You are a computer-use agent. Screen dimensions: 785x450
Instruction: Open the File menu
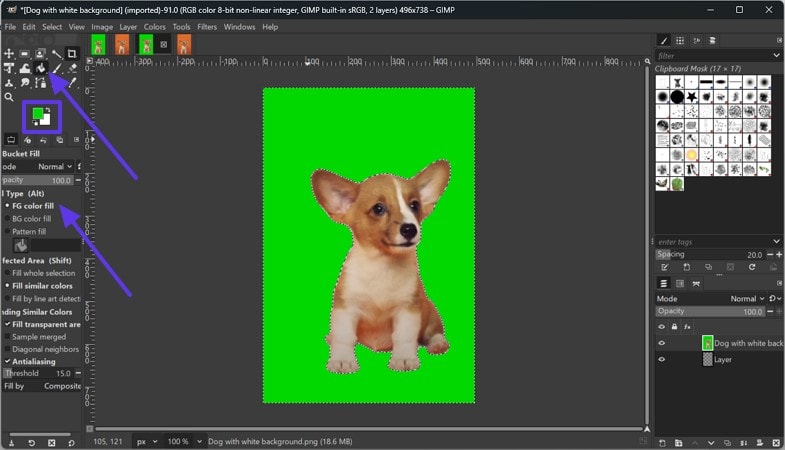tap(11, 27)
